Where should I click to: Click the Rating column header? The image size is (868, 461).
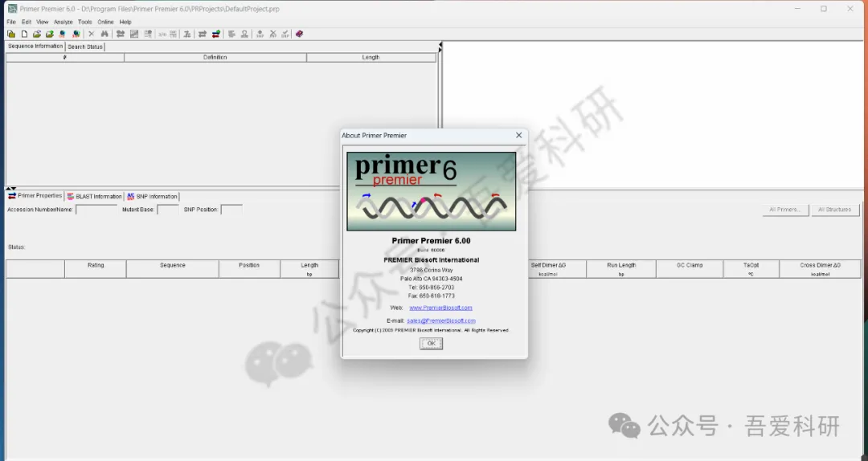[x=96, y=269]
